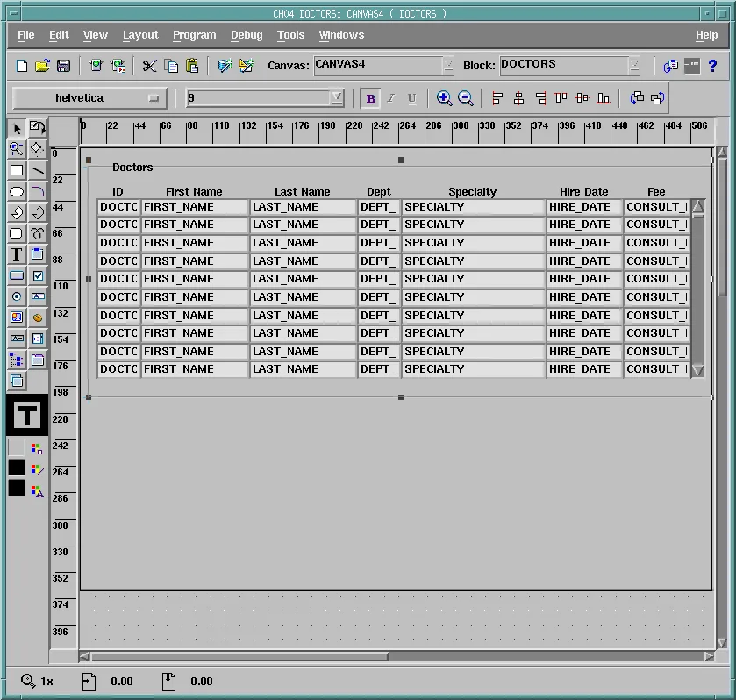Zoom in on the canvas
Screen dimensions: 736x700
[x=444, y=98]
